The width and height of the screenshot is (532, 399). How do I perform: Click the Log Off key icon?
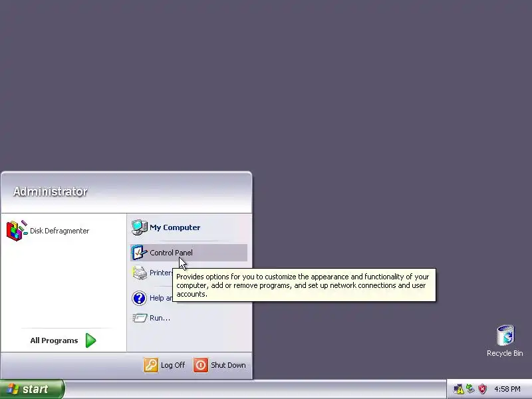pos(151,365)
